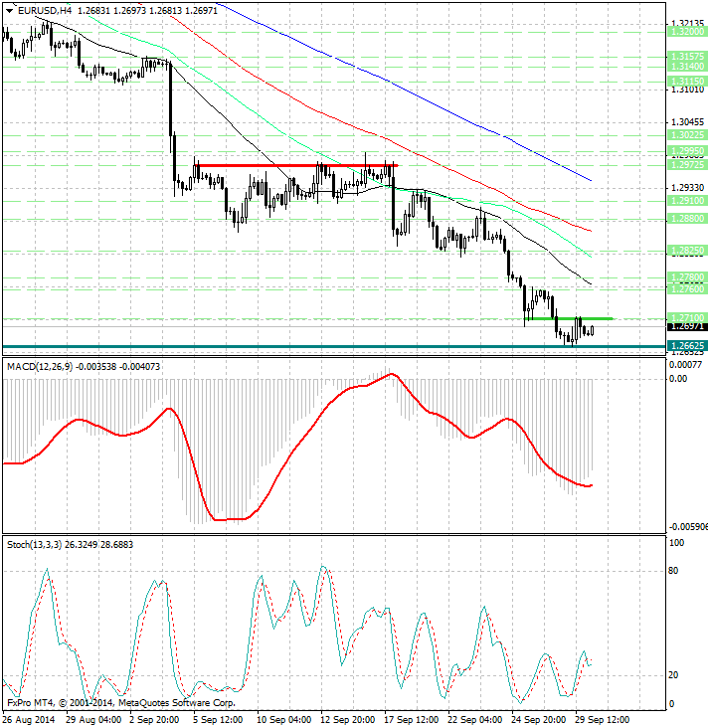This screenshot has width=708, height=728.
Task: Click the MACD 0.00 zero level label
Action: pyautogui.click(x=678, y=379)
